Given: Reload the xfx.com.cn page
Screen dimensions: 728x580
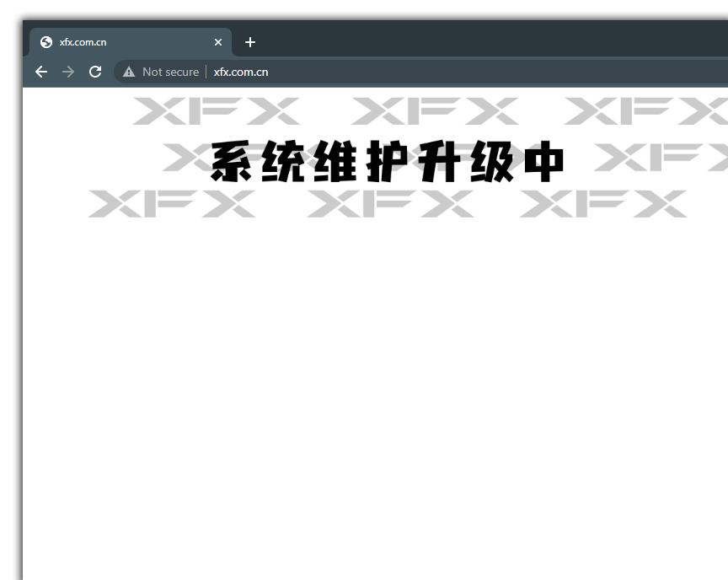Looking at the screenshot, I should point(95,72).
